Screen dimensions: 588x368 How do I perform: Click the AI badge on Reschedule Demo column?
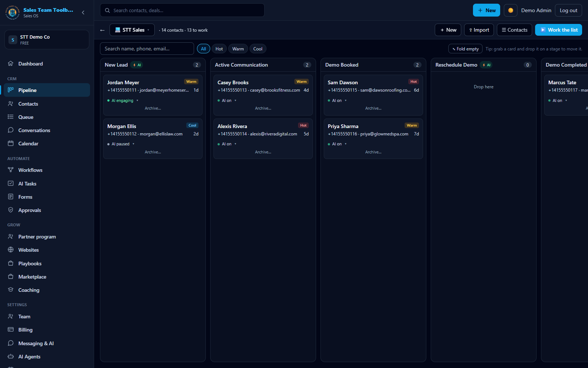486,65
